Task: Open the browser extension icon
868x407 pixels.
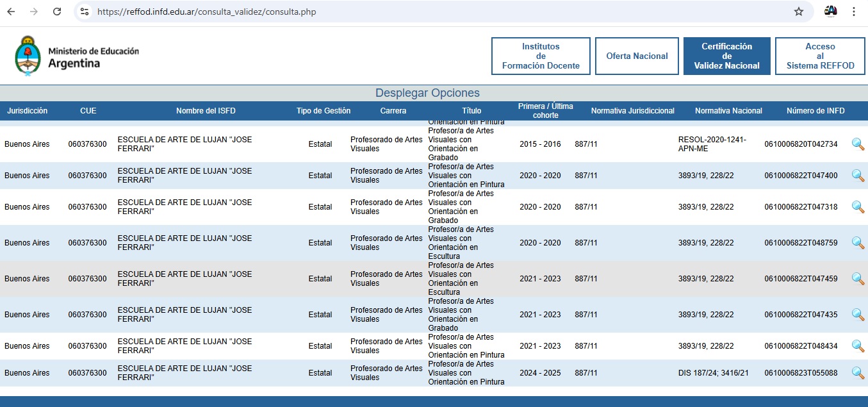Action: (831, 11)
